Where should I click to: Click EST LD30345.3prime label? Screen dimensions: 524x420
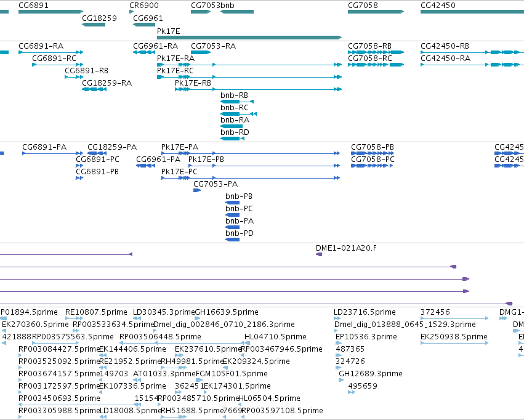coord(164,312)
